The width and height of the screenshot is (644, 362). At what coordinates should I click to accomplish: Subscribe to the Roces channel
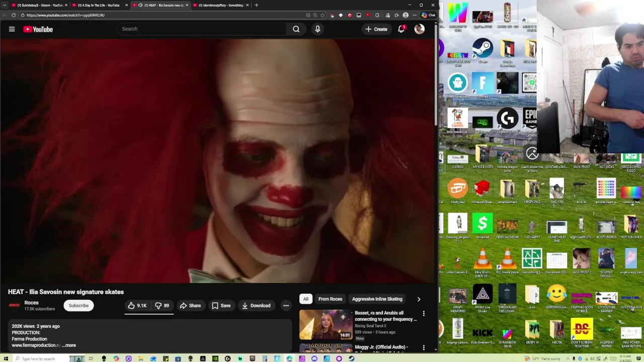point(78,306)
